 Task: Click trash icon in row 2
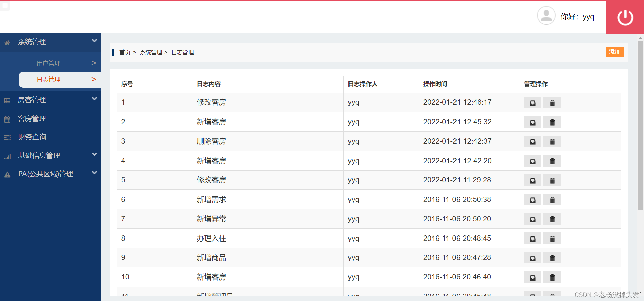point(552,122)
